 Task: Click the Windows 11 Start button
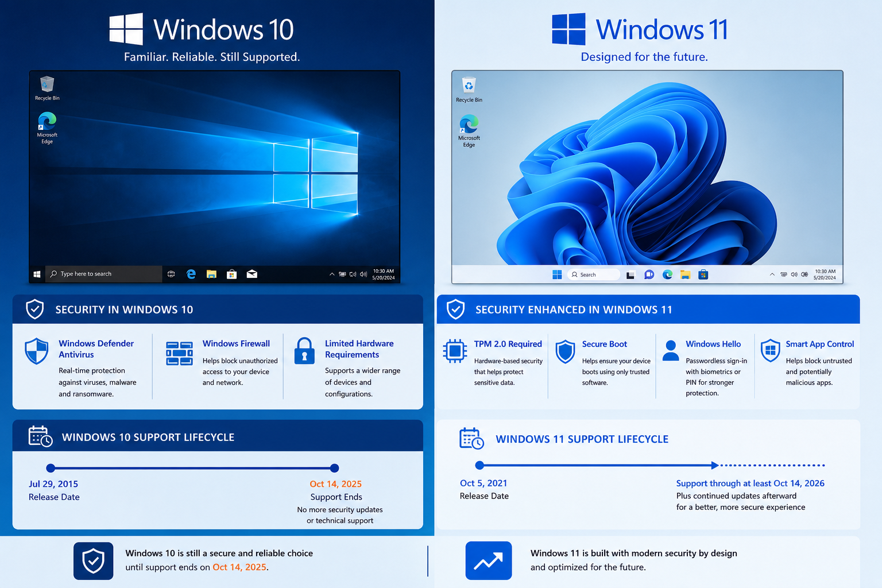click(x=557, y=274)
